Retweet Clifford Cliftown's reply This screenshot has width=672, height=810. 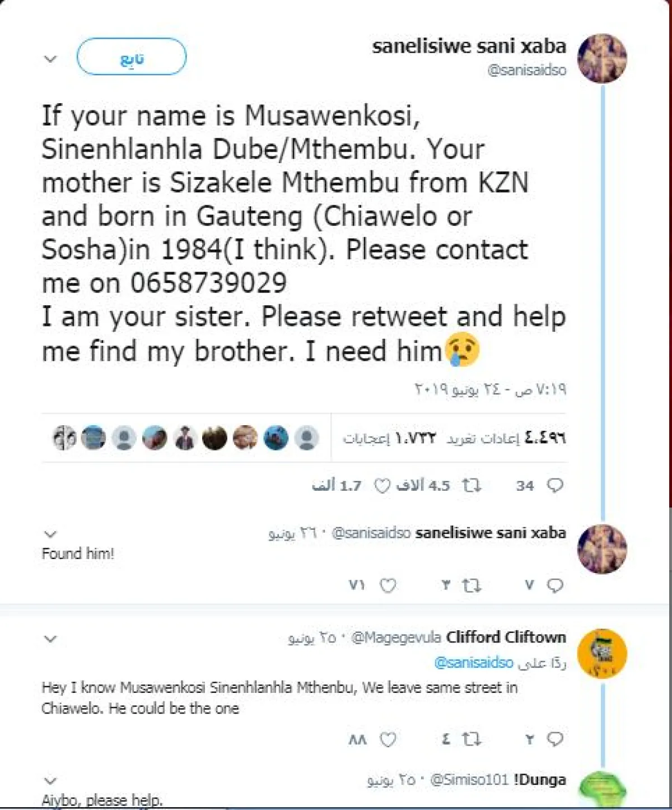tap(472, 739)
